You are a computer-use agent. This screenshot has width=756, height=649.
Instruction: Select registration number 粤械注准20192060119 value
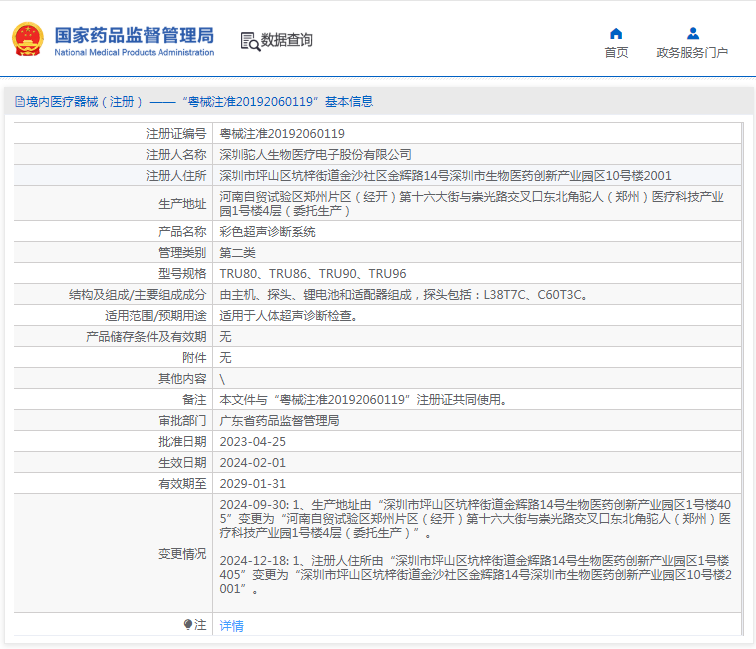pyautogui.click(x=282, y=134)
